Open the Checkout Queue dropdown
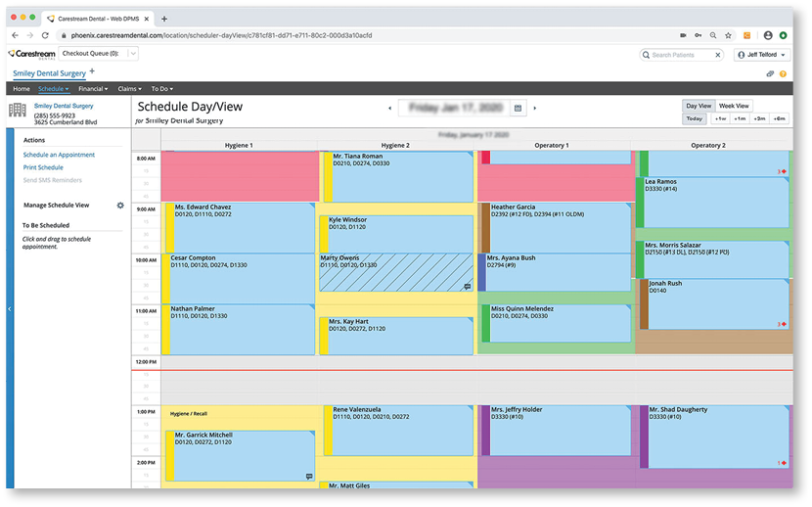Screen dimensions: 812x507 tap(93, 54)
